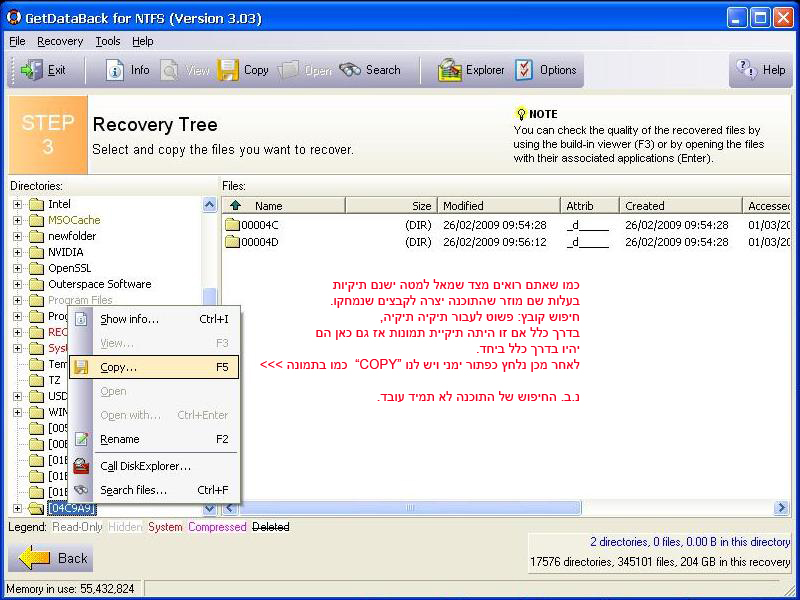Click the files scrollbar left arrow

pos(230,508)
